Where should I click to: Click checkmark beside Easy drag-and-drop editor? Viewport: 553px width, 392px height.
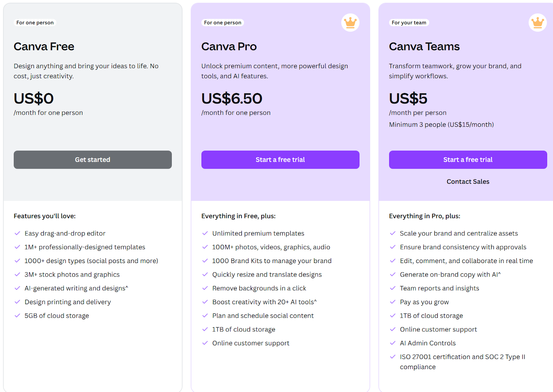coord(17,233)
